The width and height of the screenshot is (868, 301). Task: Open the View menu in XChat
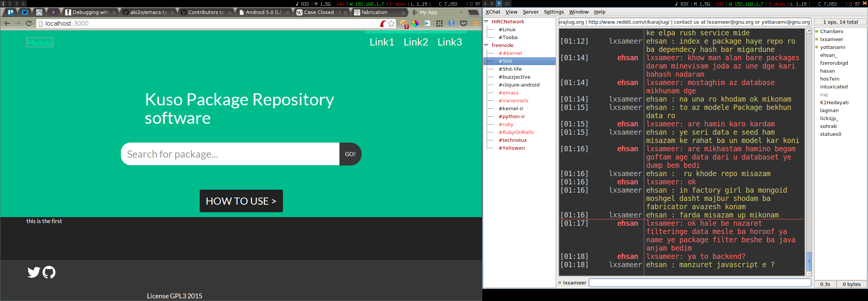pyautogui.click(x=511, y=12)
